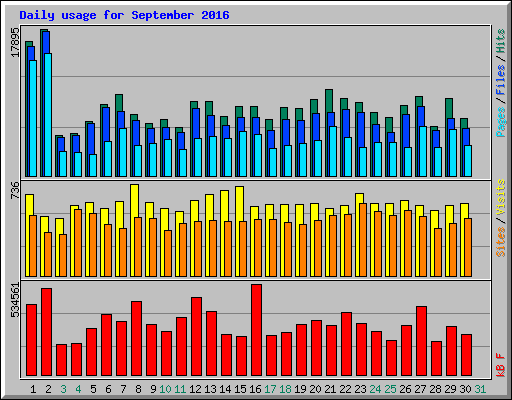Click the red KB bar for day 25
The image size is (512, 400).
click(x=391, y=358)
